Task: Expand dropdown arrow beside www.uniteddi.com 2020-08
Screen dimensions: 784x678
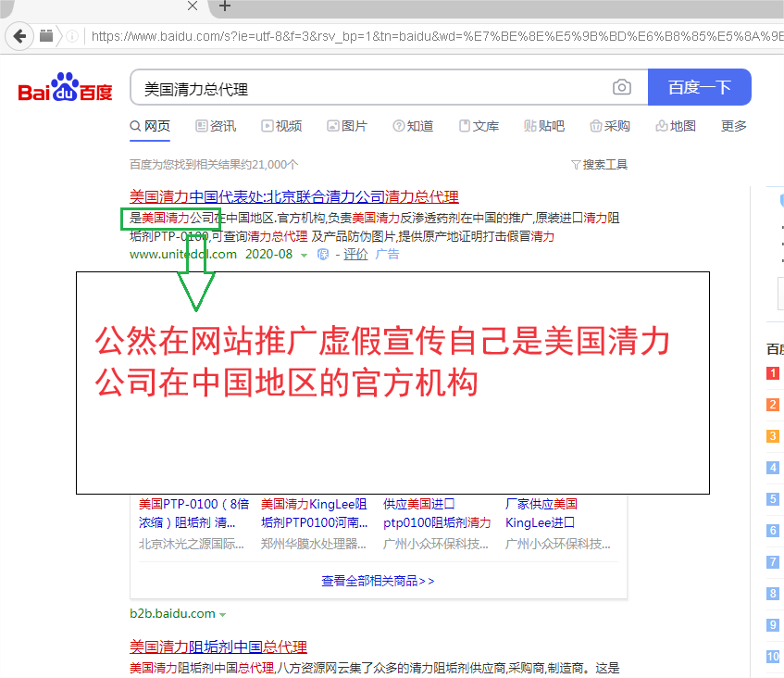Action: pos(304,256)
